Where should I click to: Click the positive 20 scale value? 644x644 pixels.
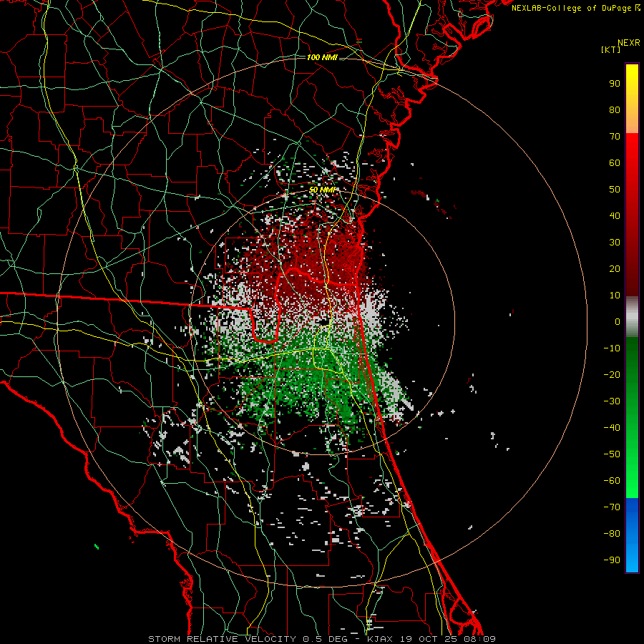[x=615, y=268]
